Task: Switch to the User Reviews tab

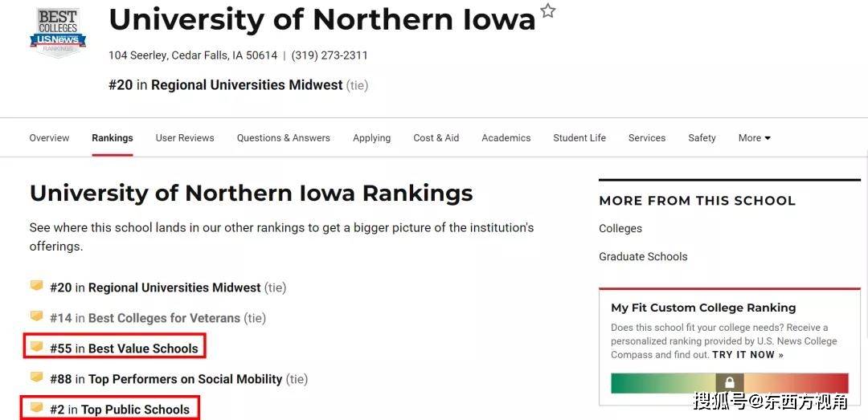Action: pyautogui.click(x=185, y=138)
